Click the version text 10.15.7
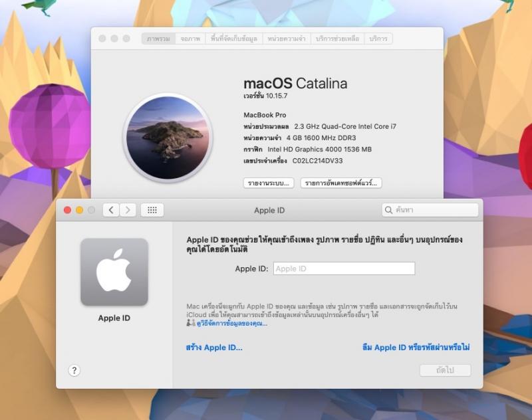Image resolution: width=532 pixels, height=420 pixels. point(276,96)
